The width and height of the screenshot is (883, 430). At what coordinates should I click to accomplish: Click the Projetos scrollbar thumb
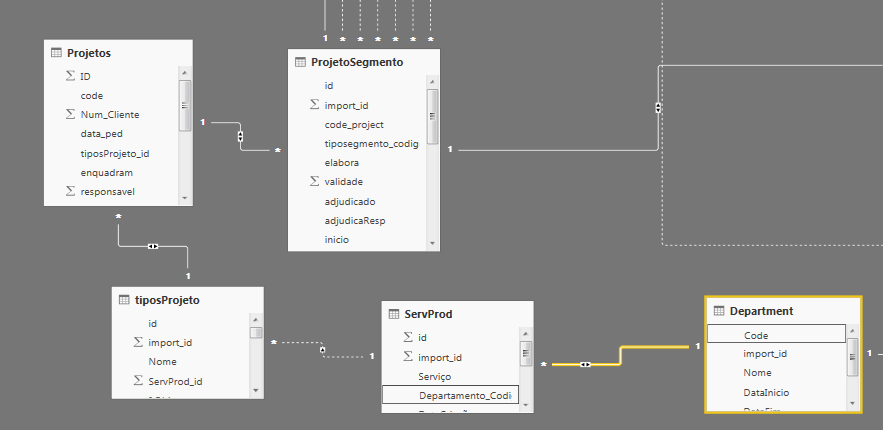[x=185, y=105]
